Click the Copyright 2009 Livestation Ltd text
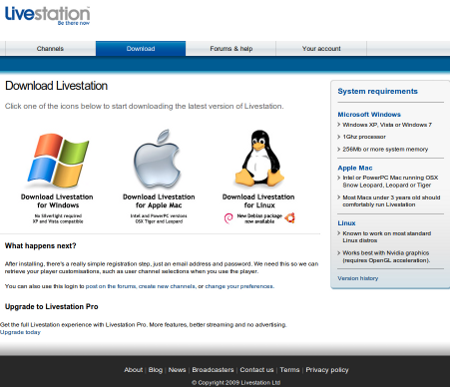 click(236, 382)
